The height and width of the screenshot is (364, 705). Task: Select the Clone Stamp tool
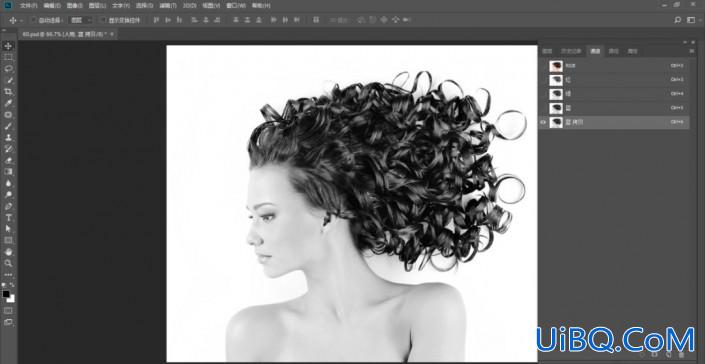pyautogui.click(x=9, y=138)
